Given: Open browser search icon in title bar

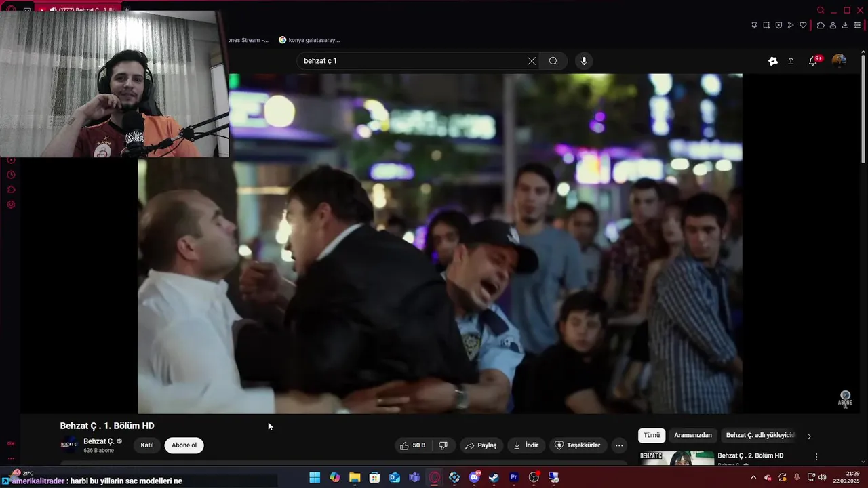Looking at the screenshot, I should (x=821, y=10).
